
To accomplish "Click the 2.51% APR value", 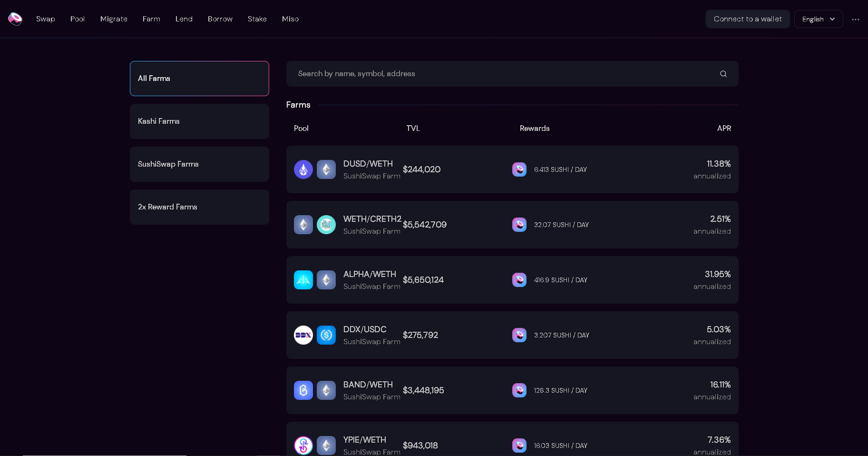I will 720,219.
